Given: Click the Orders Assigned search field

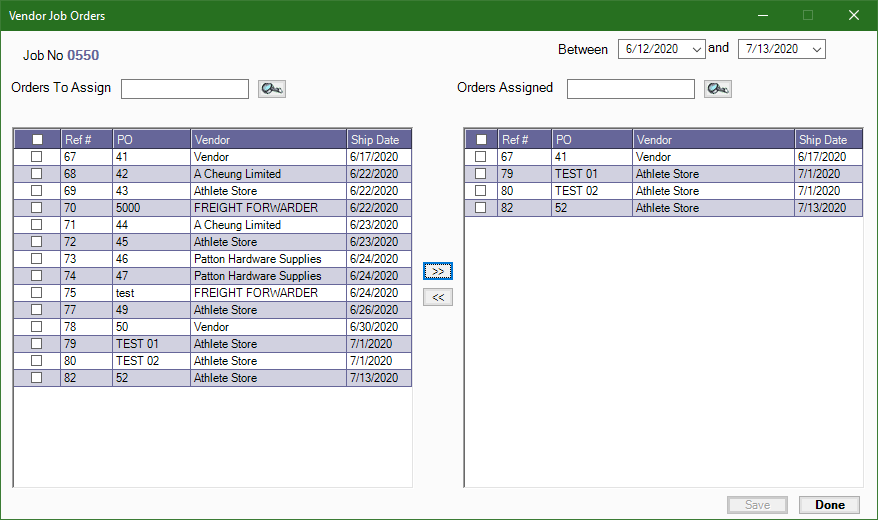Looking at the screenshot, I should point(631,89).
